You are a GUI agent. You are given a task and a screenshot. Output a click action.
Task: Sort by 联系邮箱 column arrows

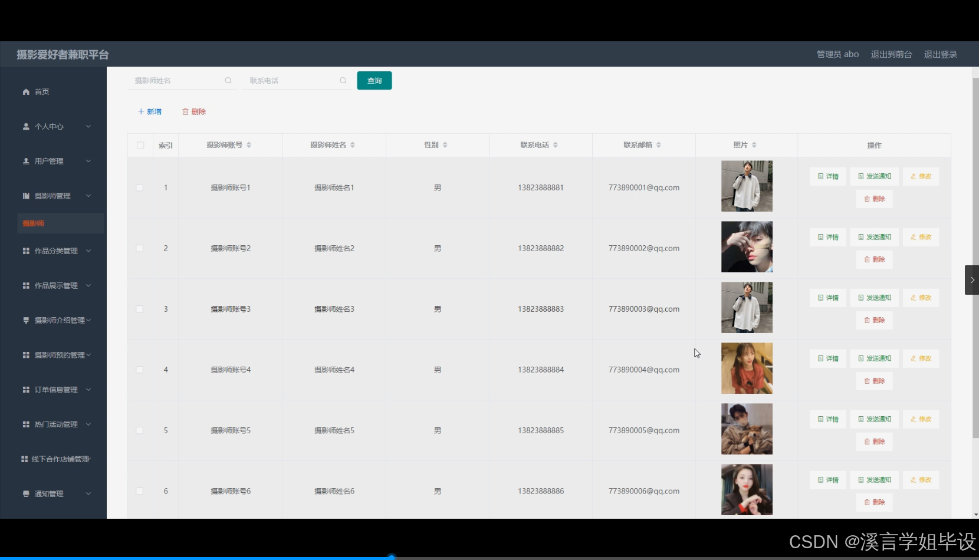(659, 145)
